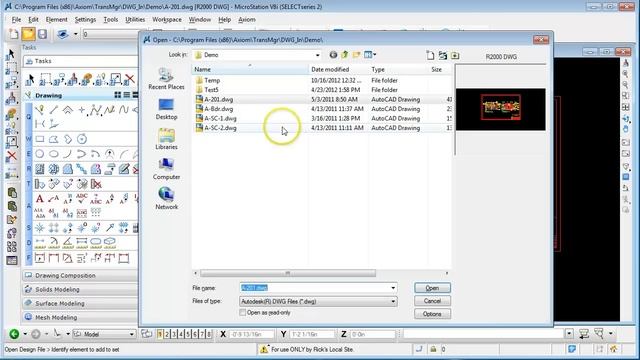Select the Place Line tool

point(53,110)
